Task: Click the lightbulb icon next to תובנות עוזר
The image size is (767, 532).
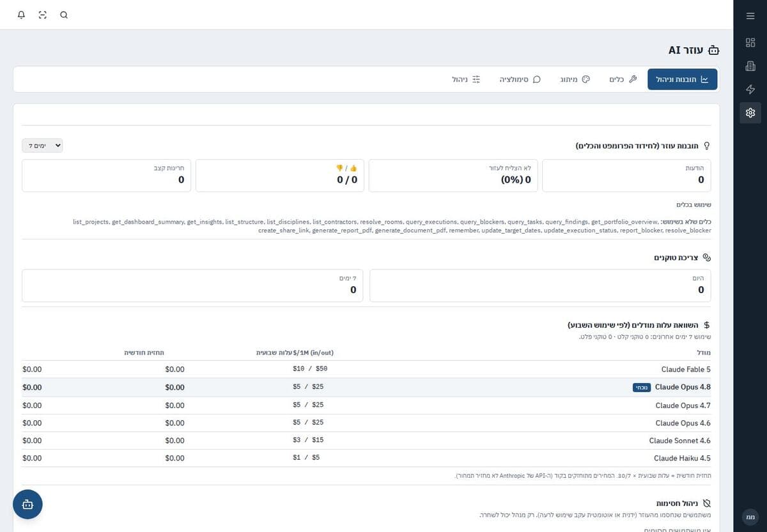Action: click(706, 146)
